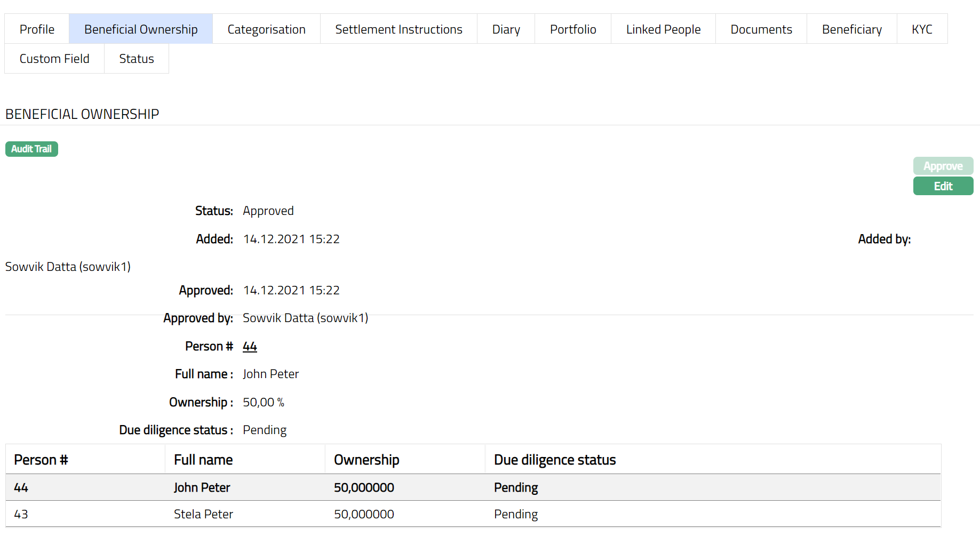Open the Beneficiary tab
Viewport: 980px width, 537px height.
click(x=851, y=29)
